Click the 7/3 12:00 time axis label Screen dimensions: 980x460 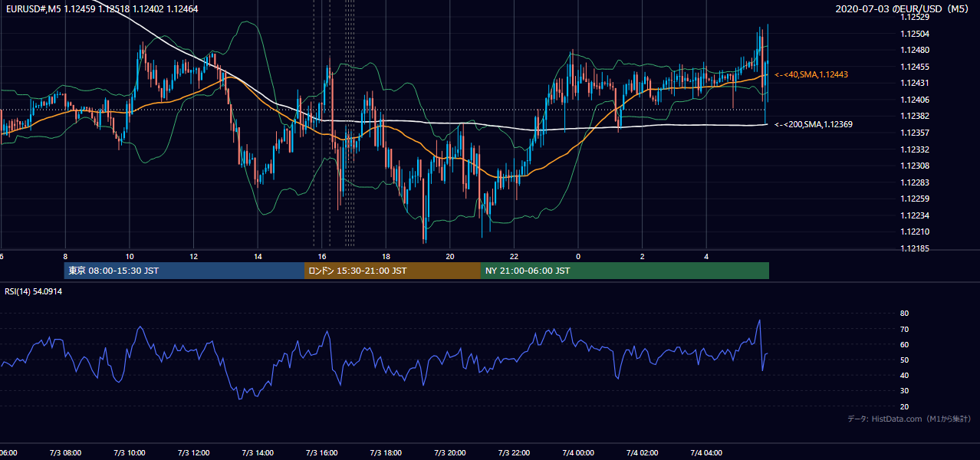pyautogui.click(x=193, y=453)
